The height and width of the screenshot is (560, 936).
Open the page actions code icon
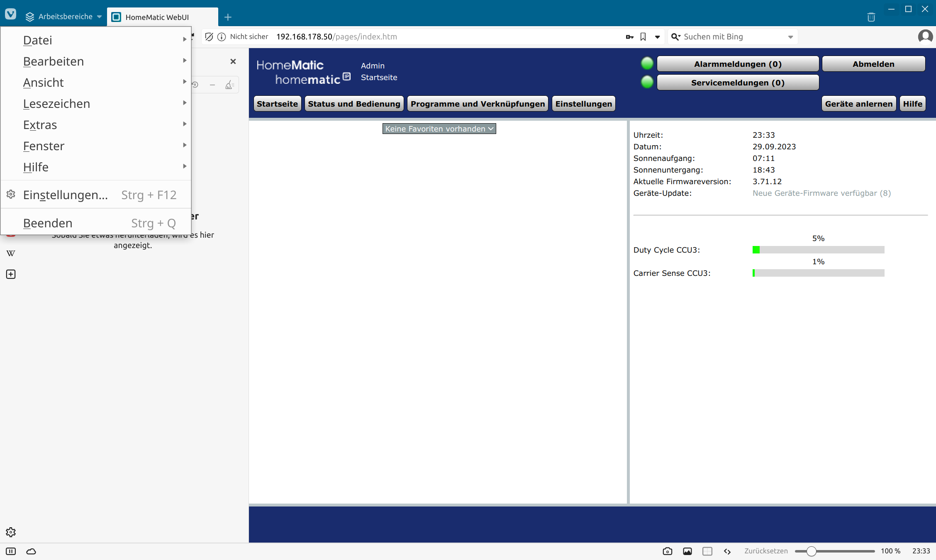727,551
